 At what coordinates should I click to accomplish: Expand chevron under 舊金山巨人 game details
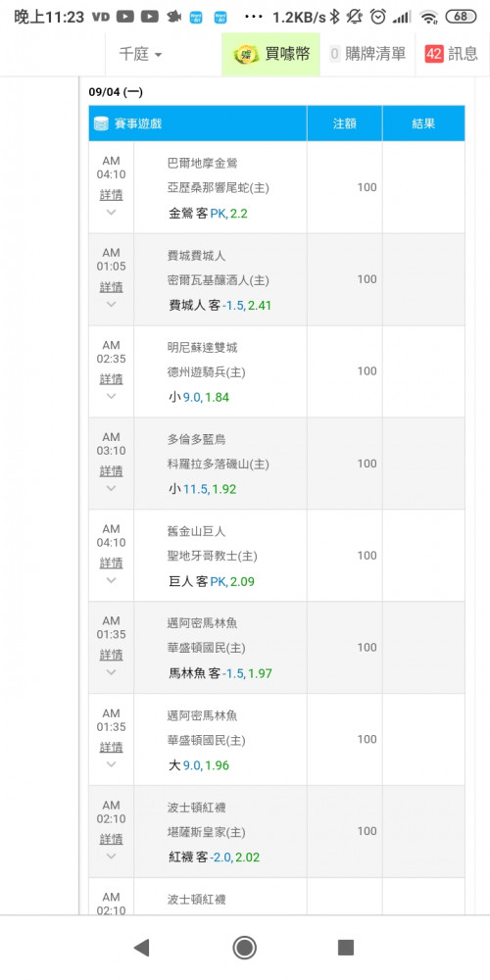click(112, 580)
